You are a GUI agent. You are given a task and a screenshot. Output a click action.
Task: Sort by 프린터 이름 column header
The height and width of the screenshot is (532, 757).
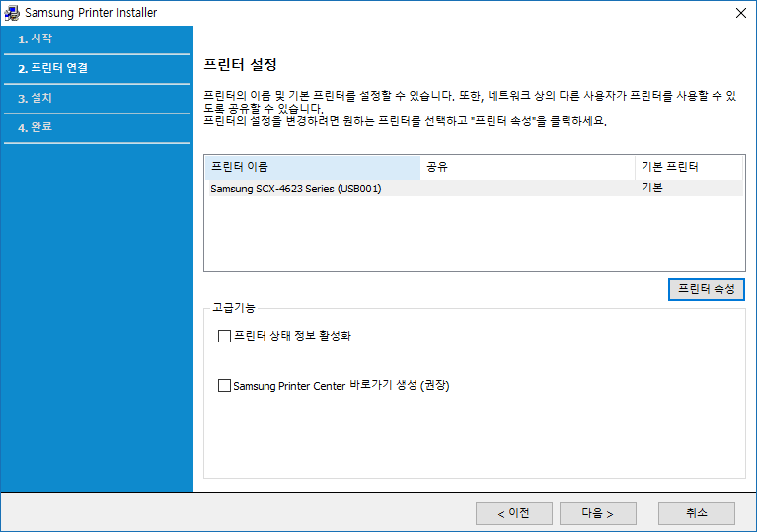312,167
